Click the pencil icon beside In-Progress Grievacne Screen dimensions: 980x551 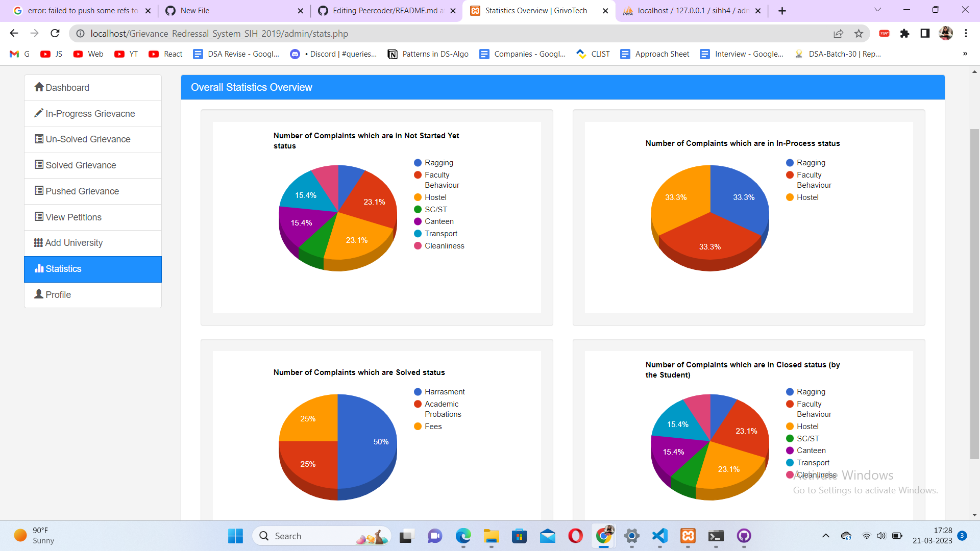click(39, 113)
